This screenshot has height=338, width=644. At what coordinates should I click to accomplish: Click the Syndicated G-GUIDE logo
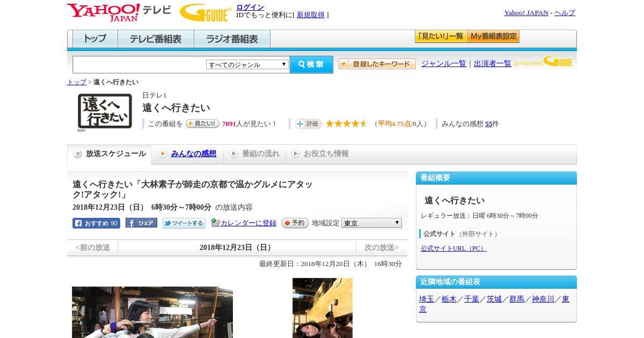[543, 62]
